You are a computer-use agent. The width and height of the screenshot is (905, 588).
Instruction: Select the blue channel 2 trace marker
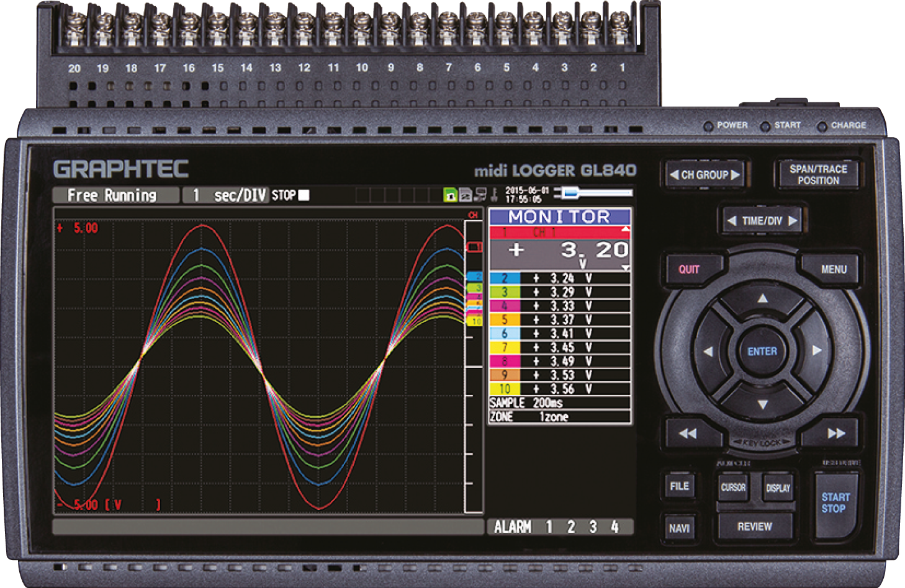coord(474,277)
